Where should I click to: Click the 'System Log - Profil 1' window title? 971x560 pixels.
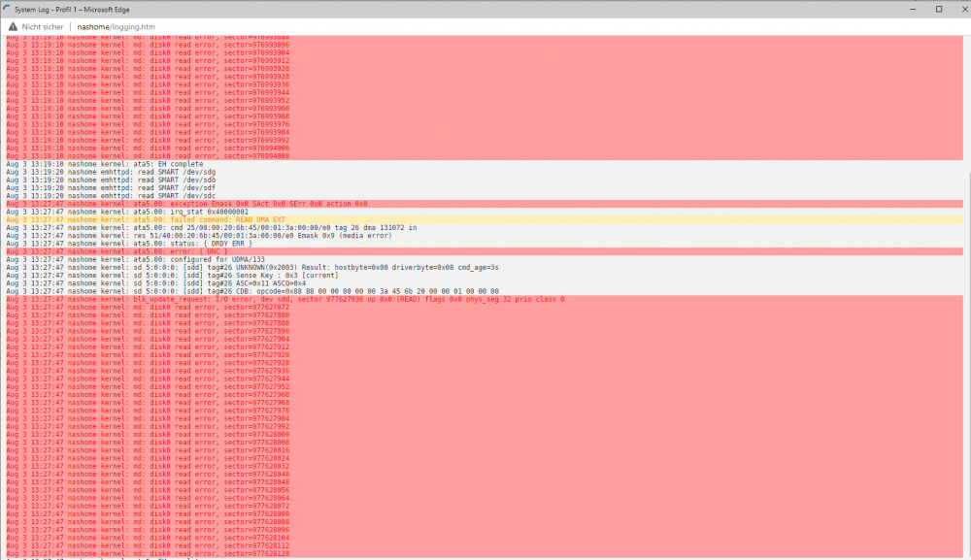click(72, 10)
